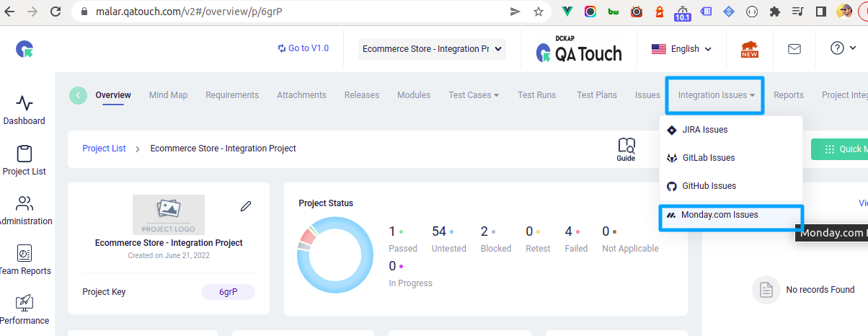Switch to the Issues tab

click(647, 95)
